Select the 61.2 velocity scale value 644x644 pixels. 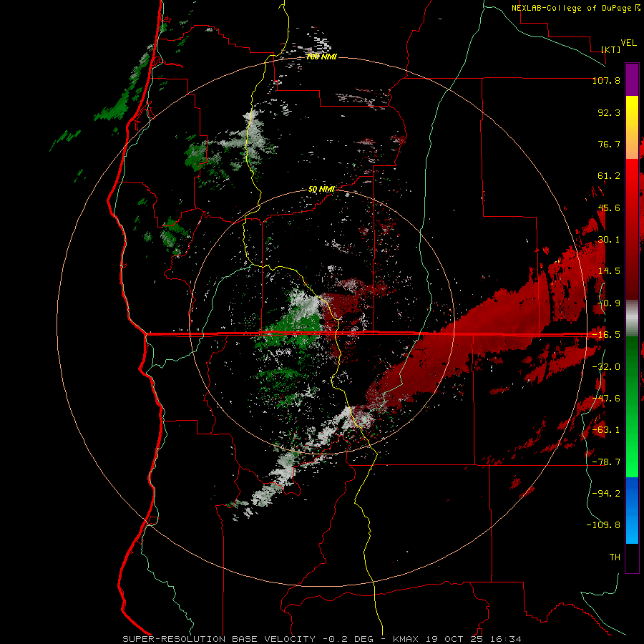pyautogui.click(x=609, y=176)
